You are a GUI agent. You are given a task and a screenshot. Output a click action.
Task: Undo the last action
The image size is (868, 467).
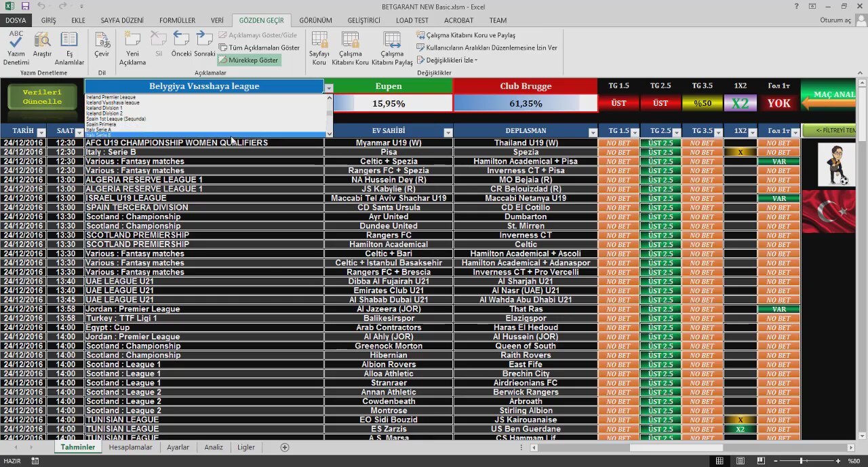[41, 6]
